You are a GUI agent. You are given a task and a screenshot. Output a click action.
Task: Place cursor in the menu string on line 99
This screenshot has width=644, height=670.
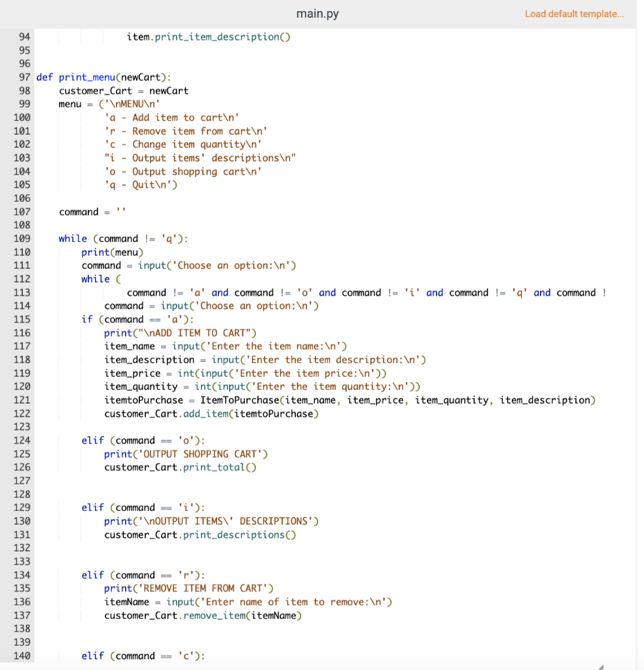(x=151, y=103)
